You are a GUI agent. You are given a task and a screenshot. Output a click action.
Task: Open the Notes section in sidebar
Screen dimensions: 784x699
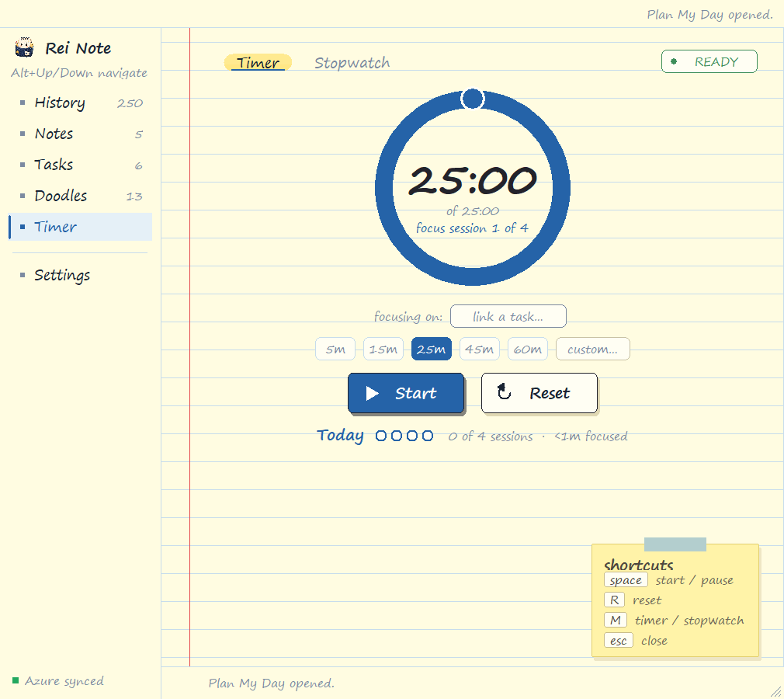pos(81,134)
